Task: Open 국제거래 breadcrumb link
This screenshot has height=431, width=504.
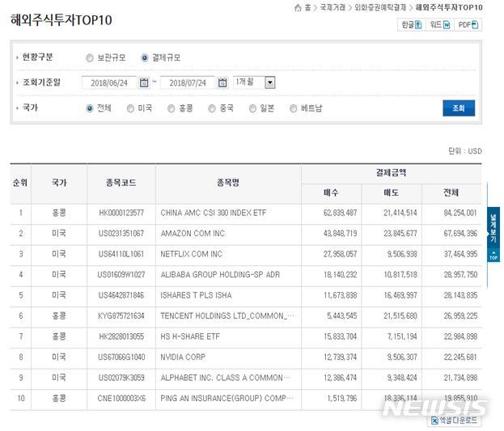Action: (332, 7)
